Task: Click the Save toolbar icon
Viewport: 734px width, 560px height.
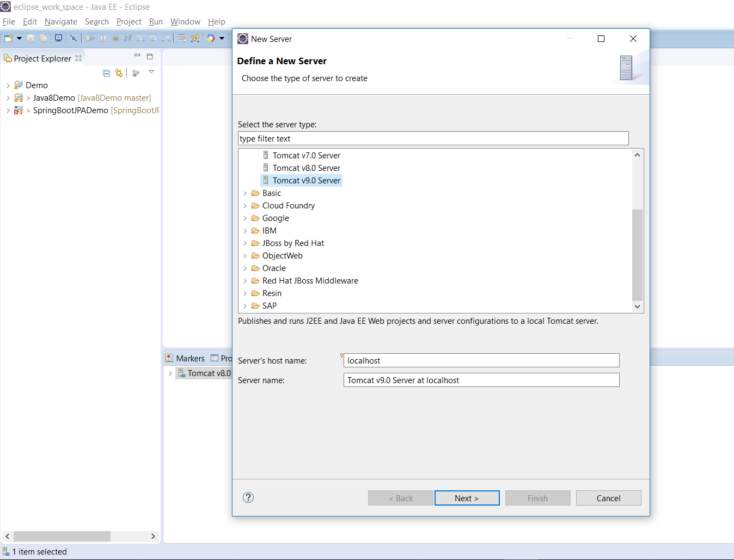Action: click(x=30, y=38)
